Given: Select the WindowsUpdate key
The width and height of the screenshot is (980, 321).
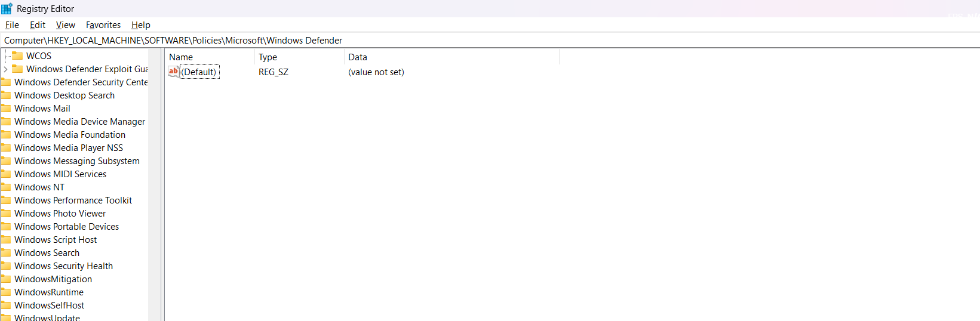Looking at the screenshot, I should (47, 317).
